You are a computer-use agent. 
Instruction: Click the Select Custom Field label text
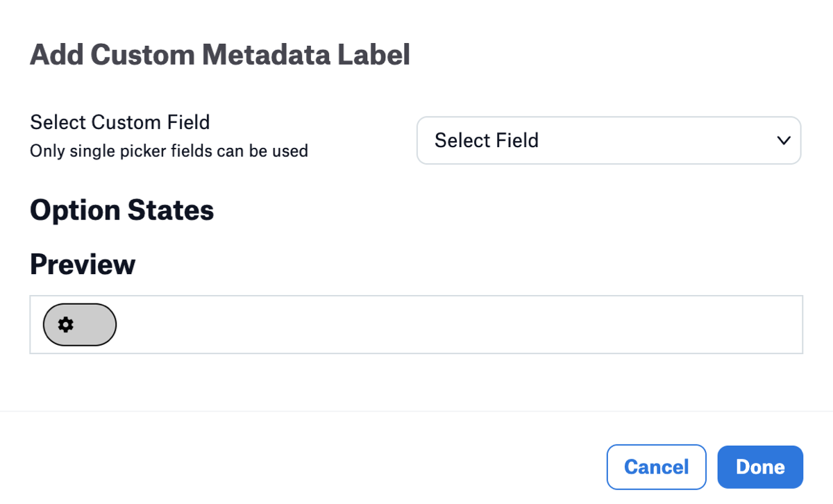pyautogui.click(x=120, y=123)
